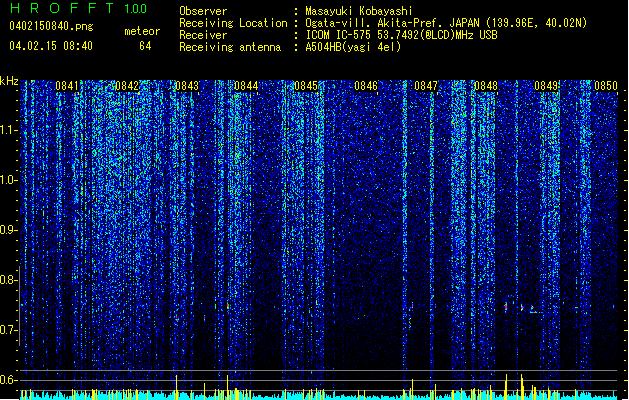The image size is (629, 400).
Task: Click the 1.0 kHz axis label
Action: point(9,180)
